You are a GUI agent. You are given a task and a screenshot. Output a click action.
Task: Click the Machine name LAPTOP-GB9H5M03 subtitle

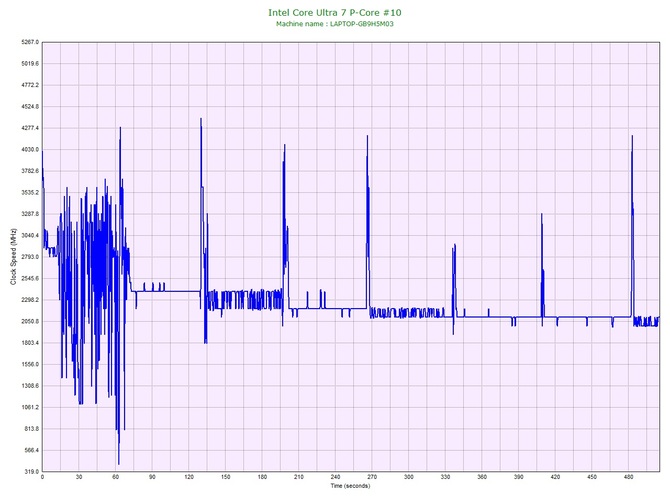click(x=335, y=24)
